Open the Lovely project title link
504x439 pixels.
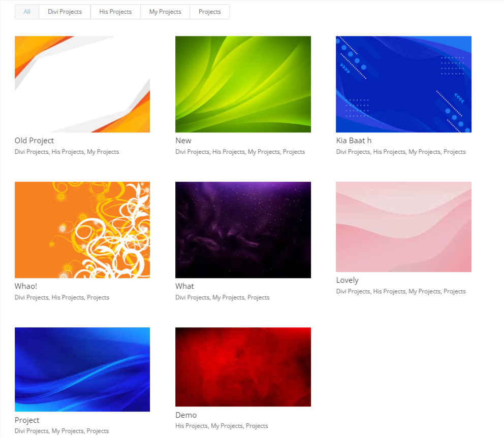coord(347,280)
